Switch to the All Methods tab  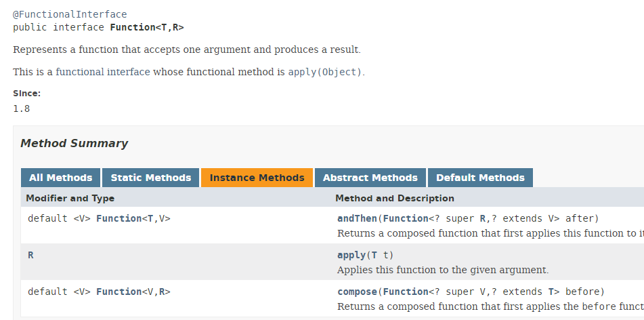pyautogui.click(x=60, y=178)
